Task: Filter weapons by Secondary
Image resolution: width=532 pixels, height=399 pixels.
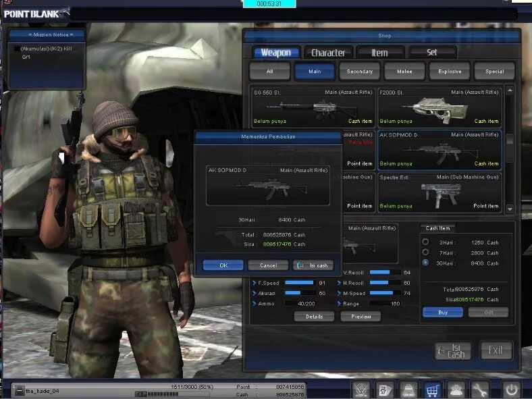Action: (360, 72)
